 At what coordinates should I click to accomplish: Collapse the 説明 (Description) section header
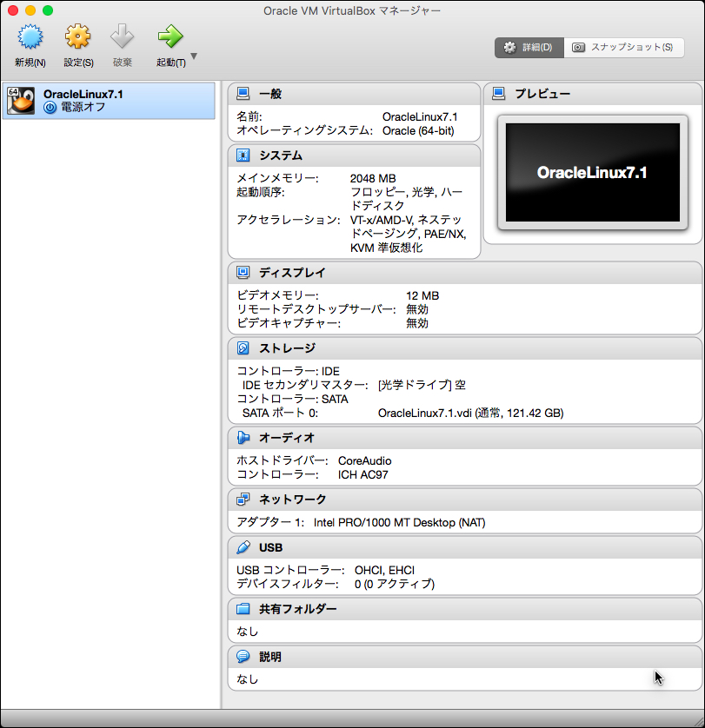coord(269,657)
